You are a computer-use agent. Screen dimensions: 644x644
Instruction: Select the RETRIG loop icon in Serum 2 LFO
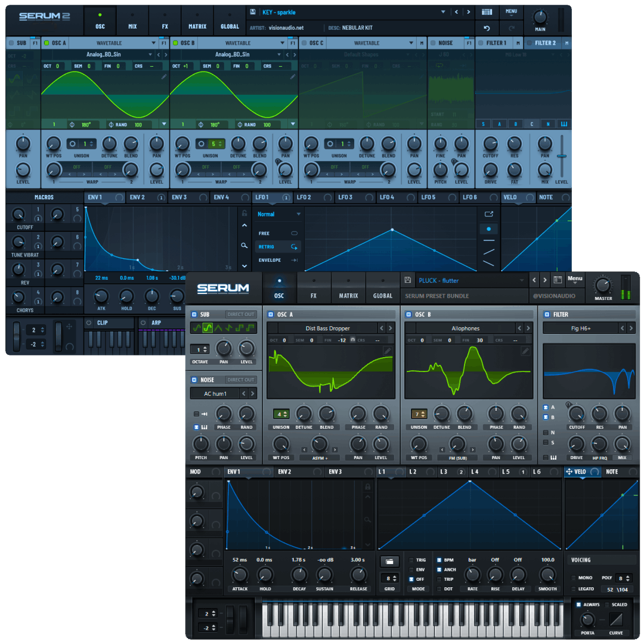(294, 247)
